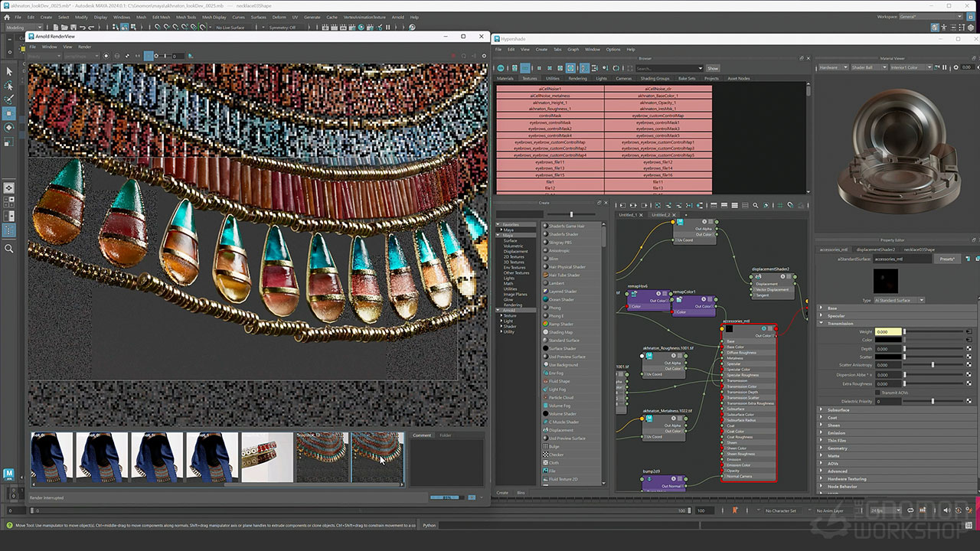Collapse the Transmission section

(x=840, y=323)
